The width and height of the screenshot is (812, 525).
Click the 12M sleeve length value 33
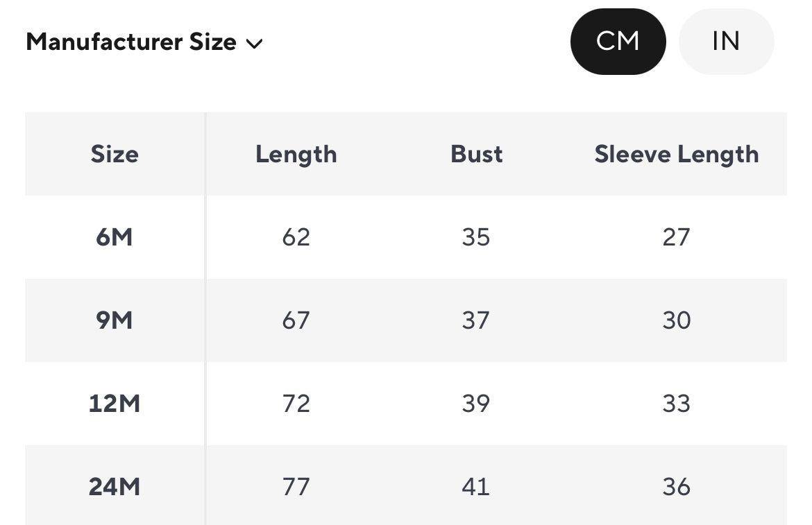click(x=676, y=404)
